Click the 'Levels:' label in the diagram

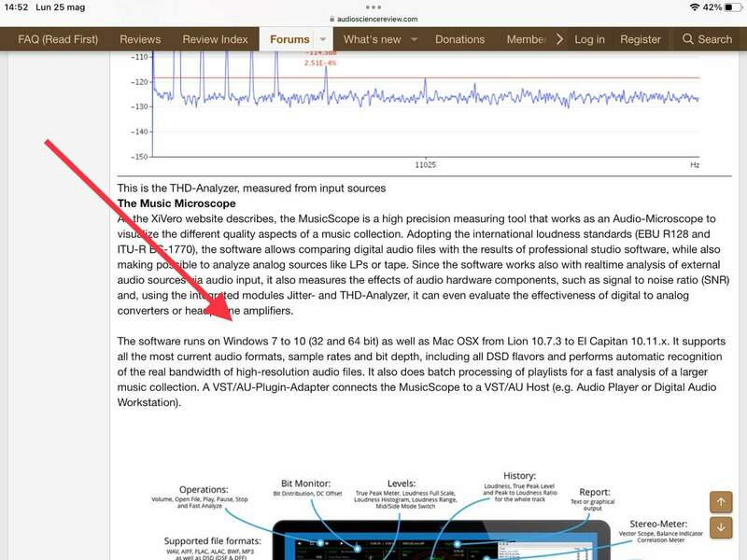coord(402,483)
